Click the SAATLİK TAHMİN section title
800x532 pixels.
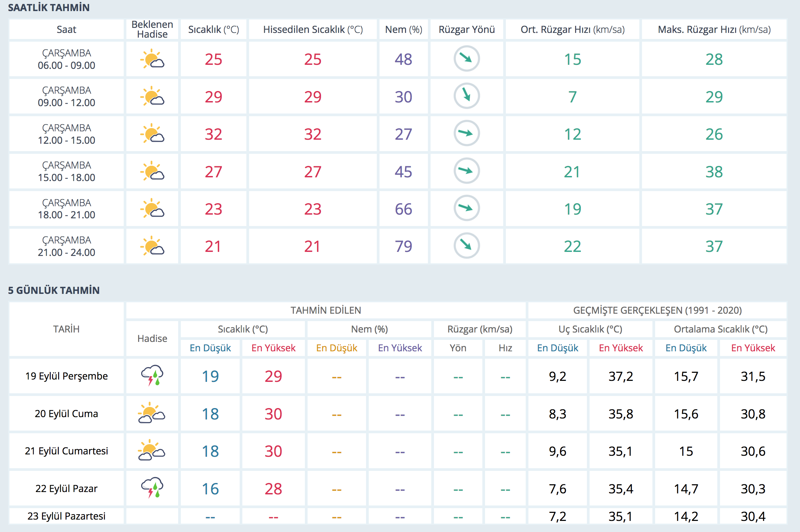(49, 7)
